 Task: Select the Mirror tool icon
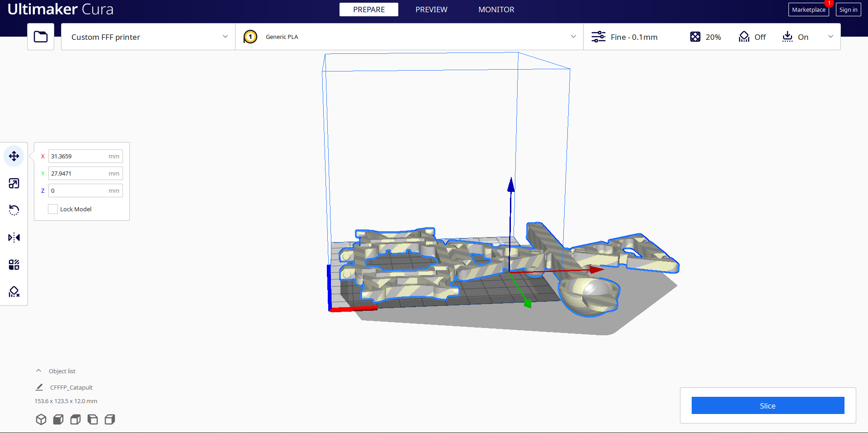[x=14, y=238]
